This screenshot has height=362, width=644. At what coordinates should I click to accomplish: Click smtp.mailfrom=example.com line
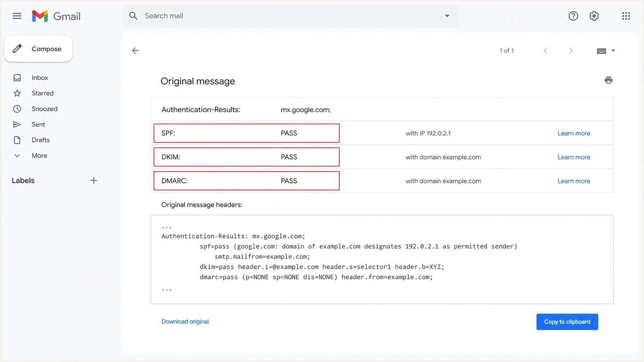[262, 257]
